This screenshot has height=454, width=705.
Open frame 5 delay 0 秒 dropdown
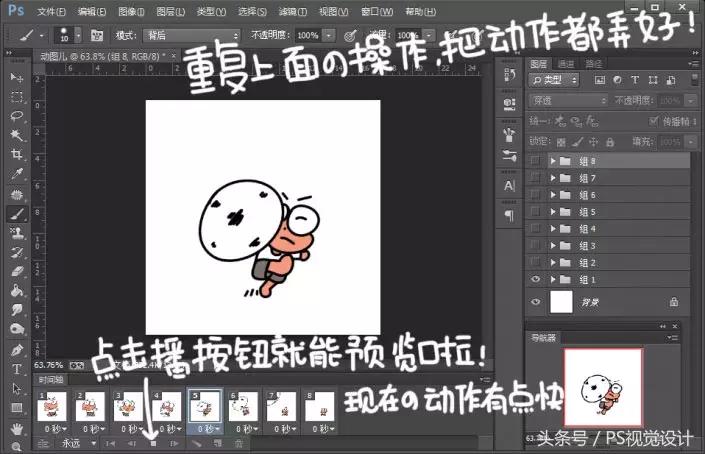click(207, 429)
